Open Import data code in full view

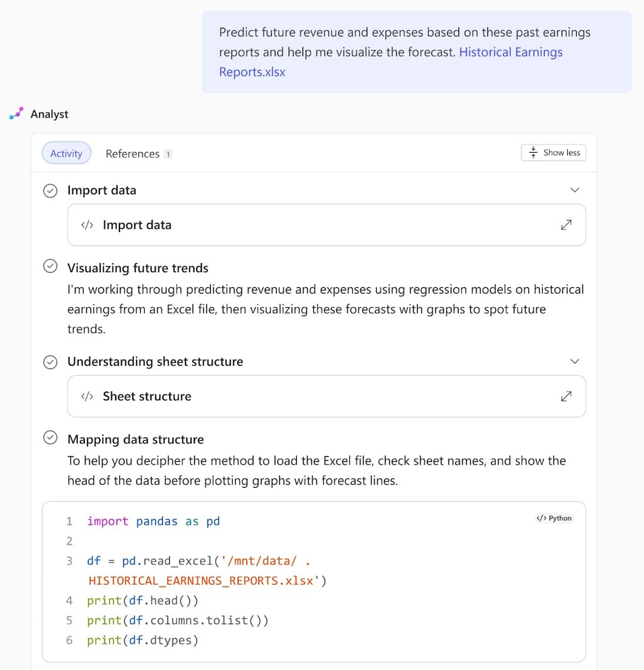tap(566, 224)
